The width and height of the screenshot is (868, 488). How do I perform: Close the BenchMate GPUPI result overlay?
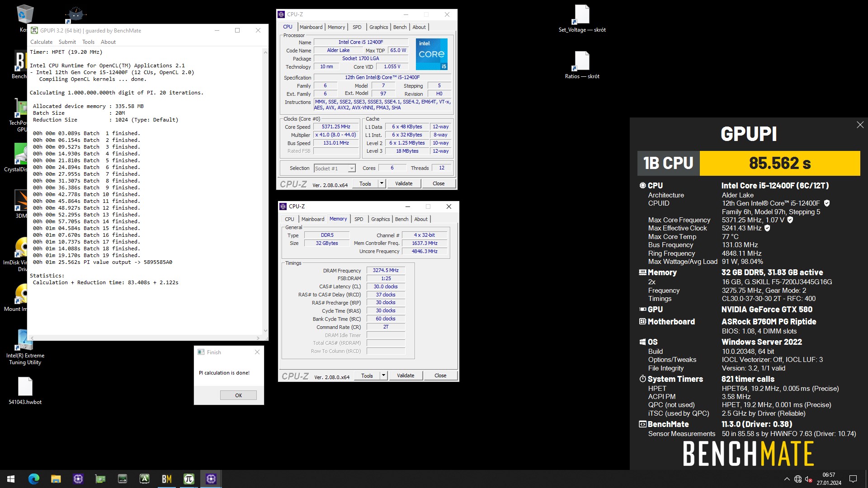(860, 125)
